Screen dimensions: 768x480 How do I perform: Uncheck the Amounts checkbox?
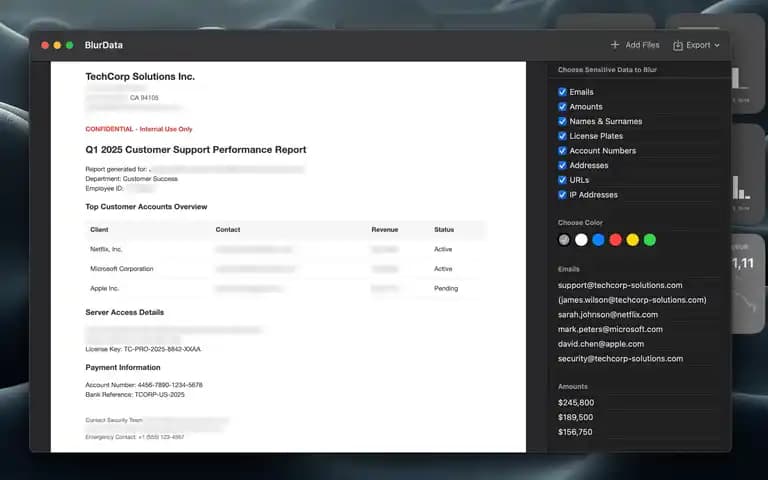[x=562, y=106]
